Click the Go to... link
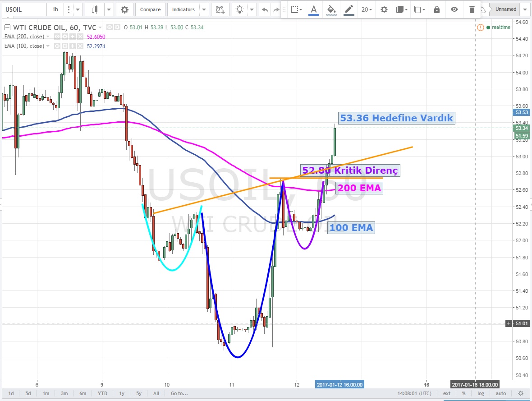 [x=179, y=393]
